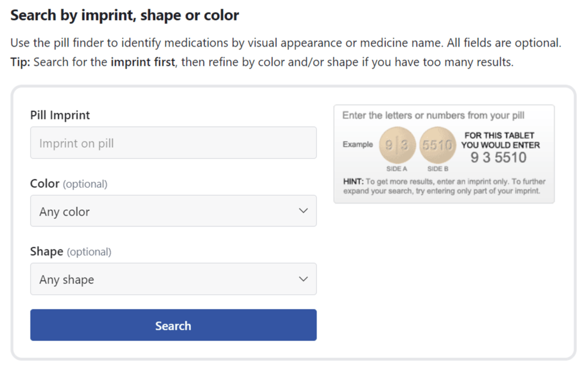Click the Example label beside the pills
The height and width of the screenshot is (366, 588).
click(x=358, y=145)
